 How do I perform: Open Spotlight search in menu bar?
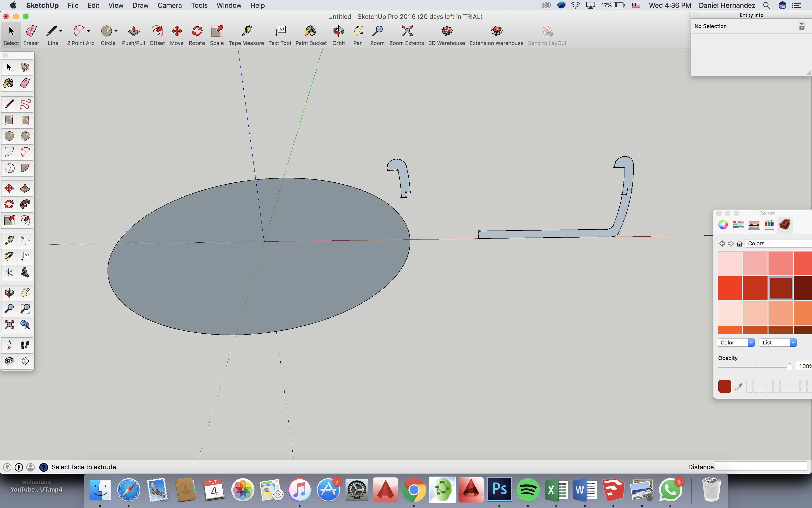pyautogui.click(x=767, y=5)
